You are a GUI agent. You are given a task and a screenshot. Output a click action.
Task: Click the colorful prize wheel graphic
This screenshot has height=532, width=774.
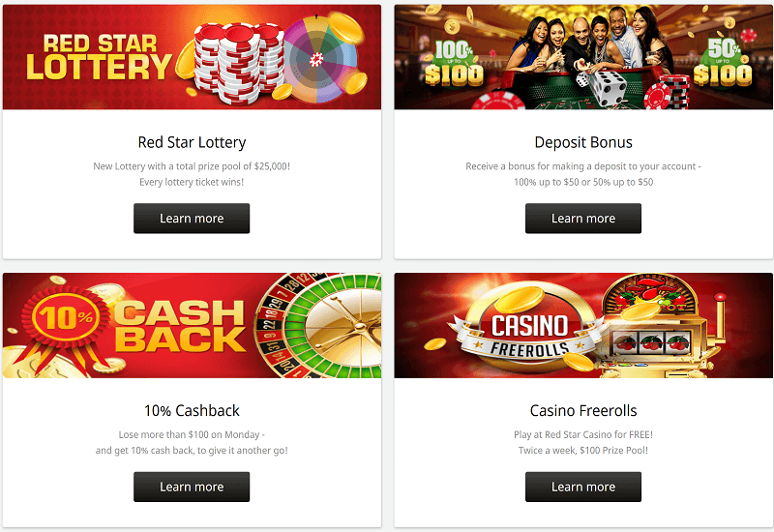[320, 59]
